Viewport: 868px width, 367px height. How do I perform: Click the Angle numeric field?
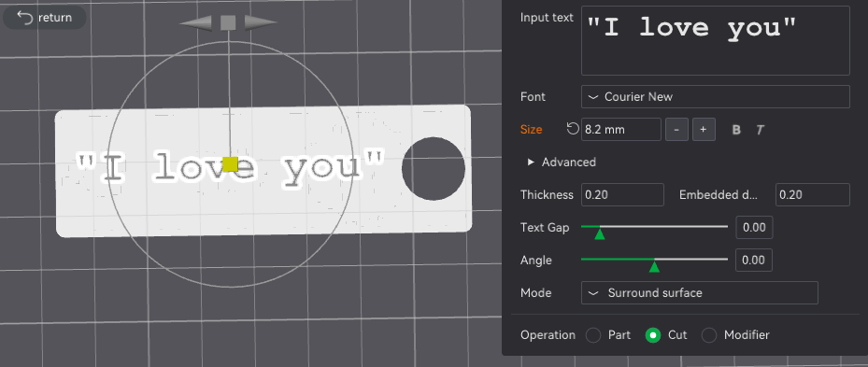coord(754,261)
